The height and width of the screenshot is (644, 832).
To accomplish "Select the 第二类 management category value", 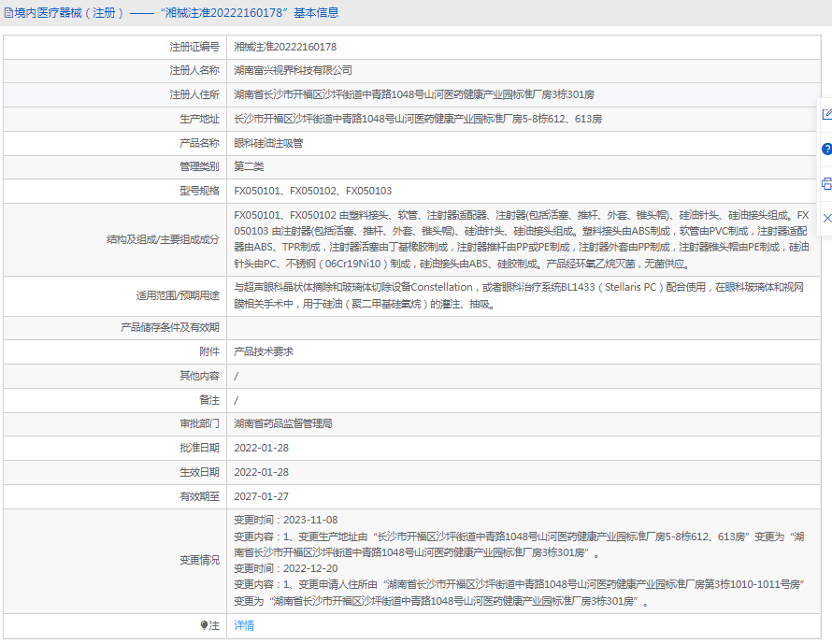I will click(x=249, y=167).
